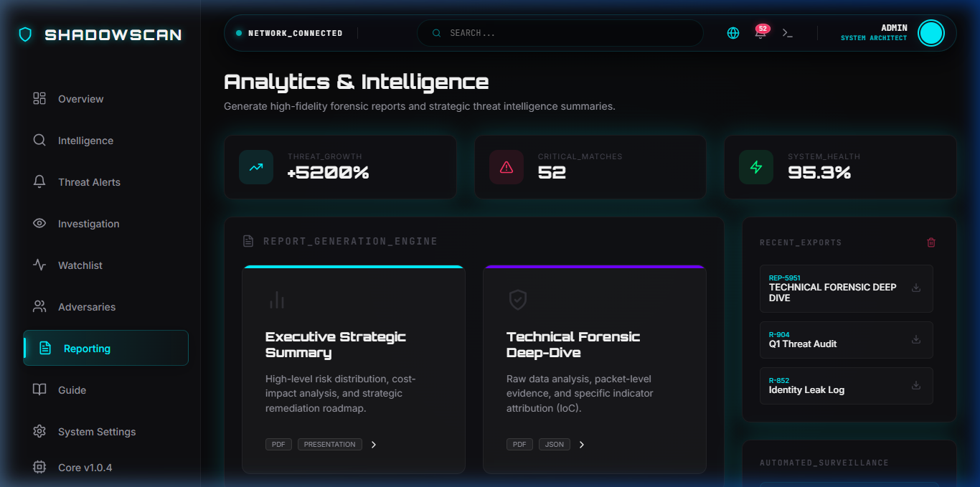The image size is (980, 487).
Task: Expand Technical Forensic Deep-Dive chevron arrow
Action: pyautogui.click(x=582, y=445)
